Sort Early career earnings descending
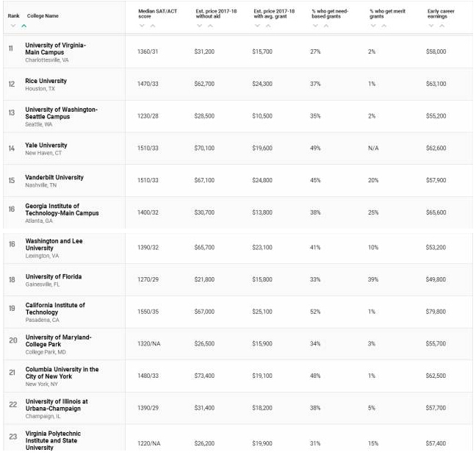Screen dimensions: 476x455 [x=431, y=26]
